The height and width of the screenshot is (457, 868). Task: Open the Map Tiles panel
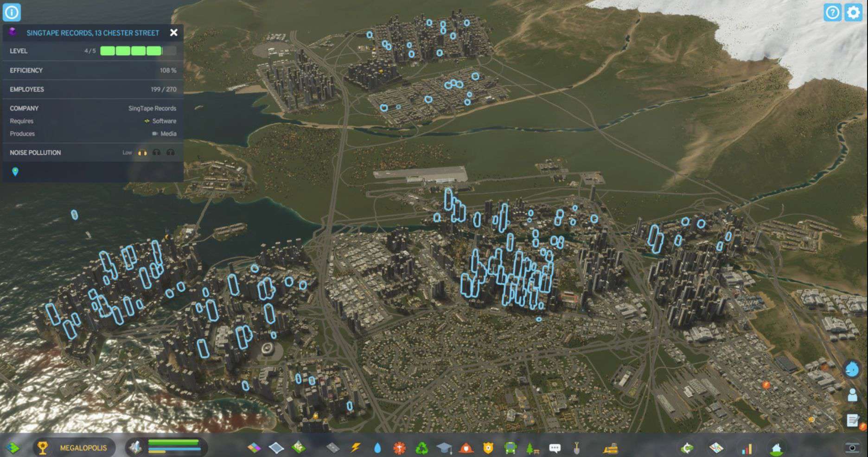click(x=717, y=448)
